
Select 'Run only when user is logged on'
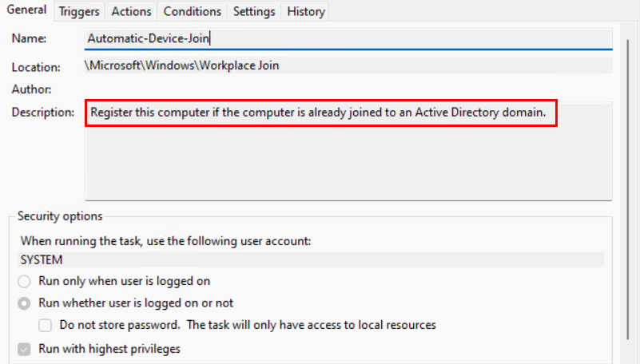(x=25, y=281)
